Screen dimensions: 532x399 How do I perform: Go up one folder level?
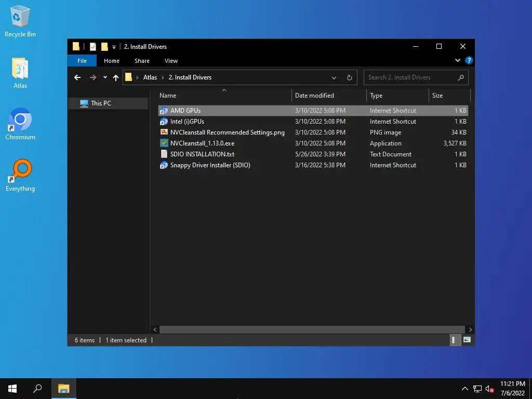point(116,77)
